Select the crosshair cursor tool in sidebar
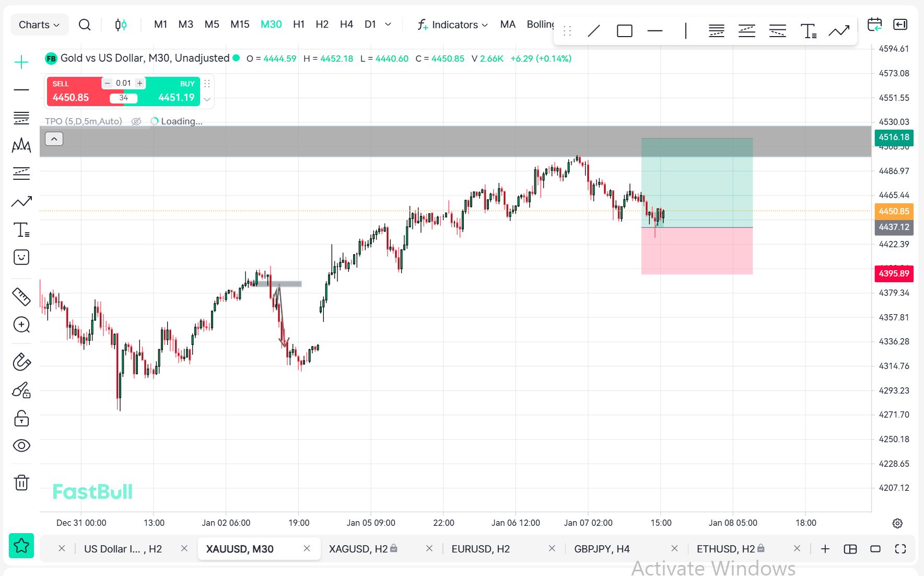The image size is (924, 576). tap(21, 62)
